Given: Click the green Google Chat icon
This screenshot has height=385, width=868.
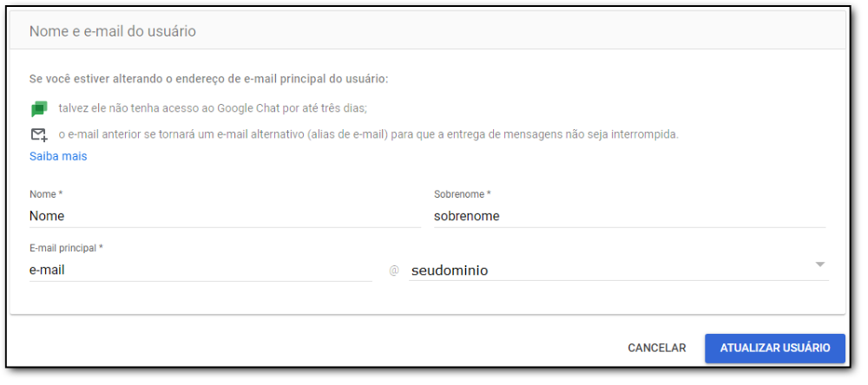Looking at the screenshot, I should pyautogui.click(x=39, y=108).
